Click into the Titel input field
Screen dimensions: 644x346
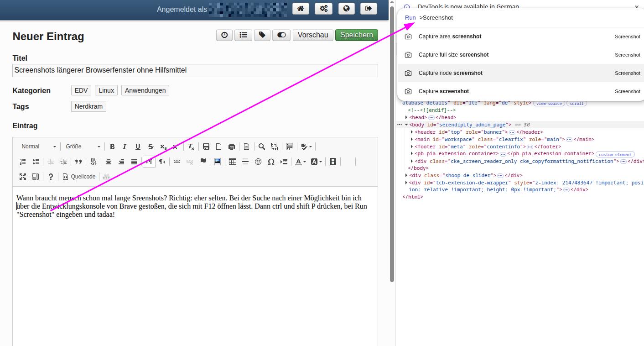click(x=195, y=70)
